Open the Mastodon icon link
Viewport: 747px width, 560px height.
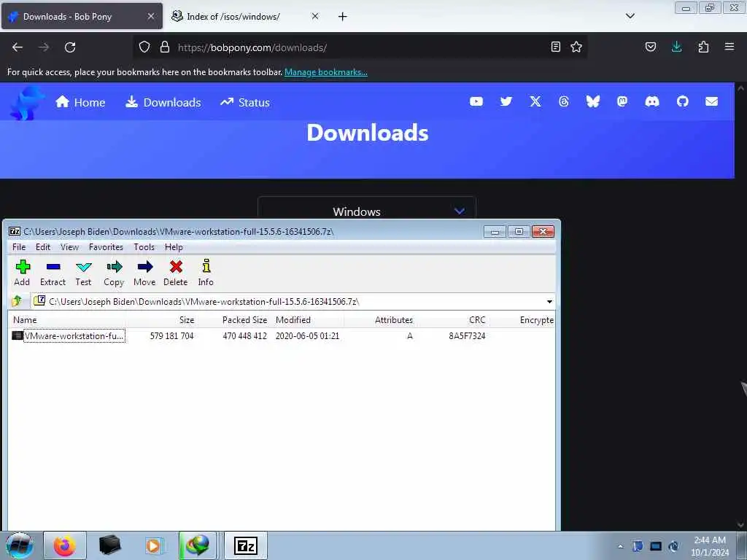coord(622,101)
